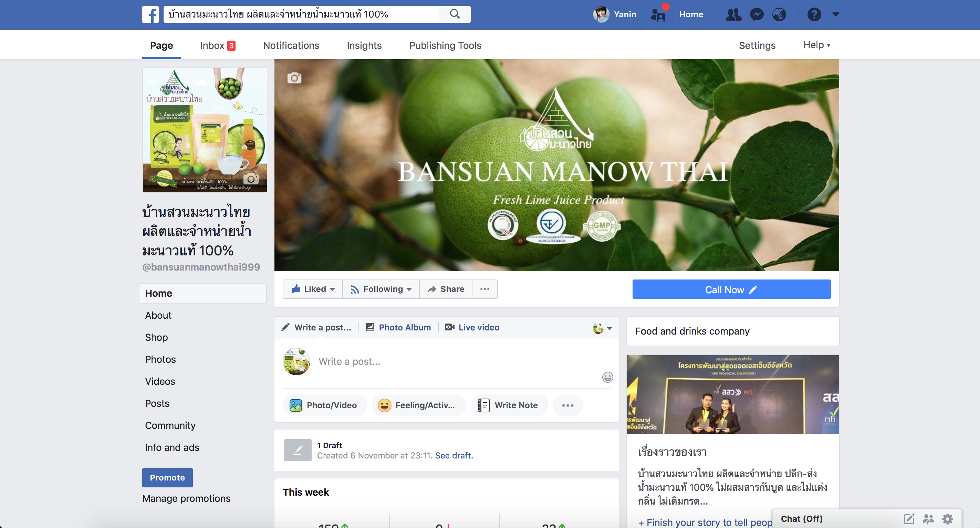Click the Facebook search input field
Image resolution: width=980 pixels, height=528 pixels.
(x=301, y=14)
